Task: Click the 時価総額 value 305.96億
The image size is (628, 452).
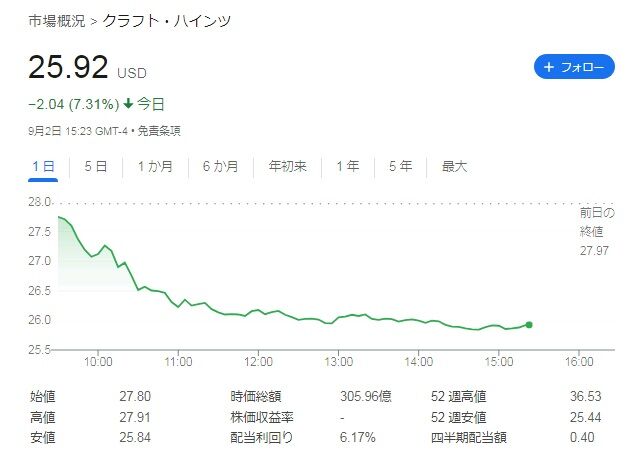Action: tap(366, 396)
